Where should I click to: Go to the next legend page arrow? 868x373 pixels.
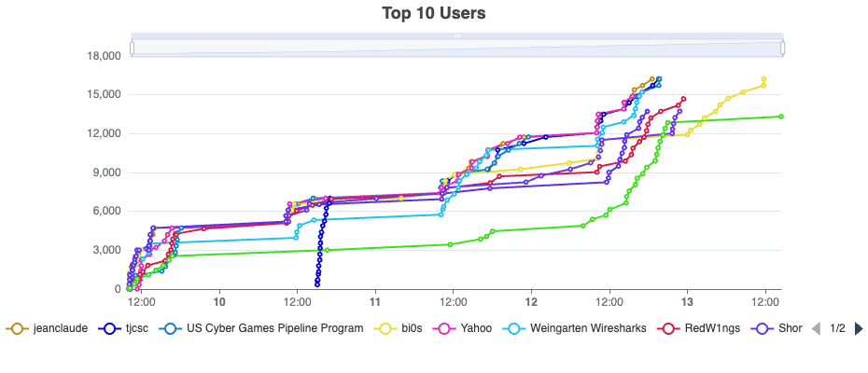(x=859, y=328)
